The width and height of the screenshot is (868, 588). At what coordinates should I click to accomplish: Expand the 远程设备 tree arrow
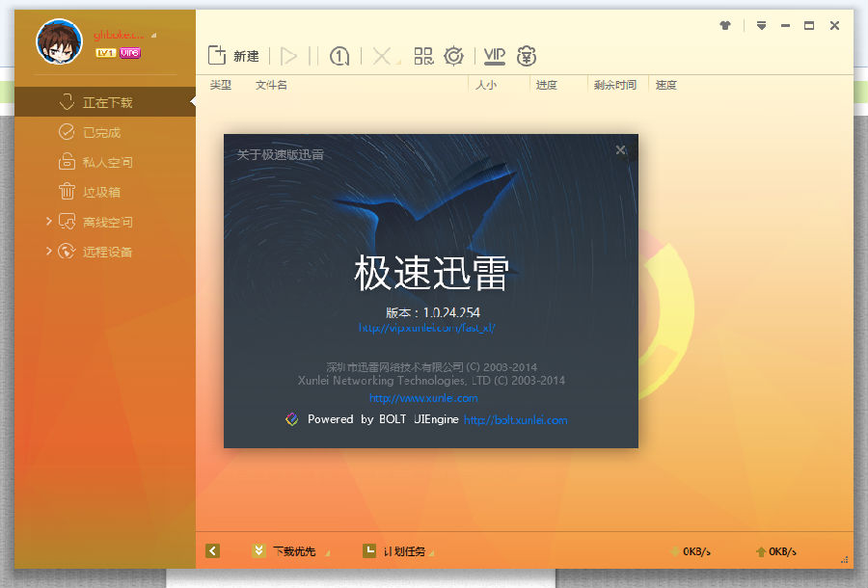click(x=49, y=252)
